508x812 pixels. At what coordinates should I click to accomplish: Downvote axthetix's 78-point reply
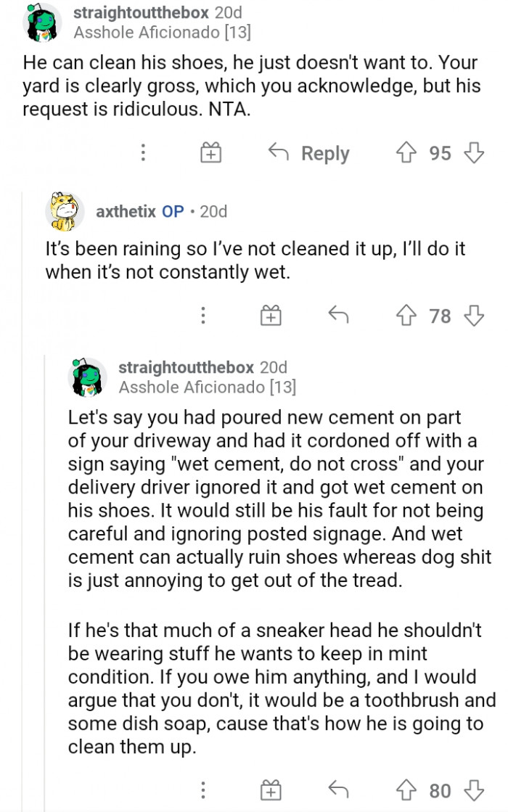pyautogui.click(x=474, y=316)
